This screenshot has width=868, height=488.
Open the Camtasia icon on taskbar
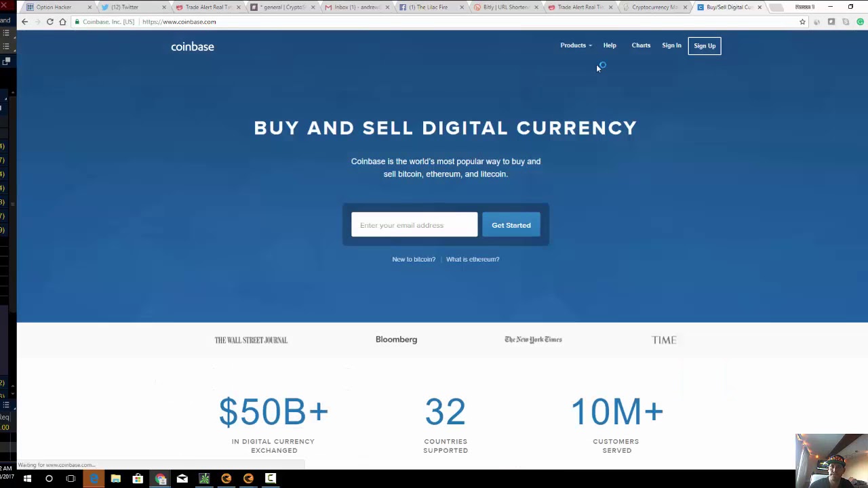coord(271,479)
